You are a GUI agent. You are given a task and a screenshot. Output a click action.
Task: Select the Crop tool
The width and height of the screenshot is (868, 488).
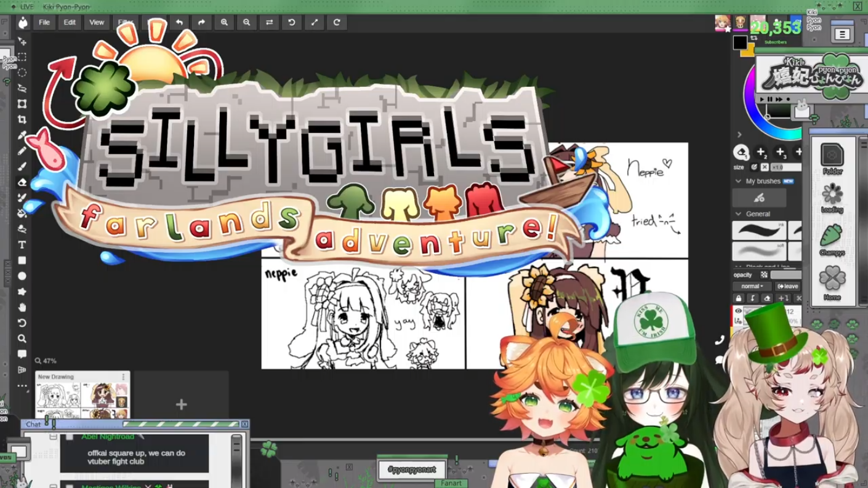(x=22, y=119)
